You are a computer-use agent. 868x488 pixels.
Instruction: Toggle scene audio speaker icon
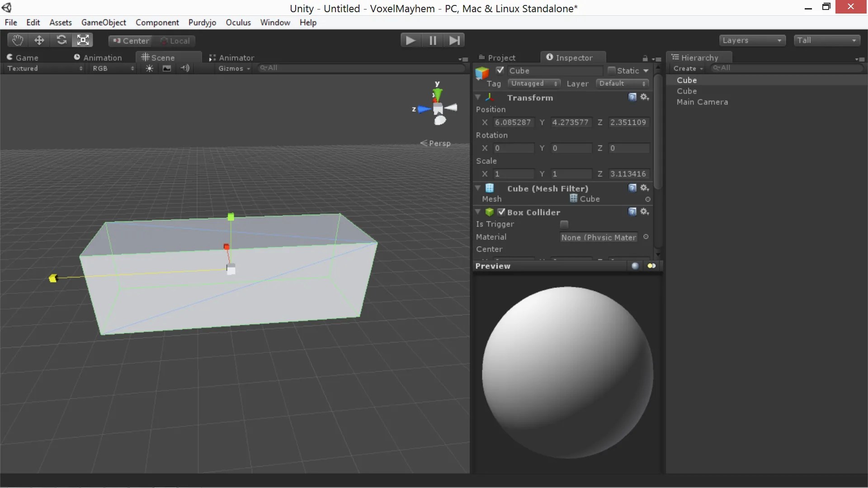(185, 68)
